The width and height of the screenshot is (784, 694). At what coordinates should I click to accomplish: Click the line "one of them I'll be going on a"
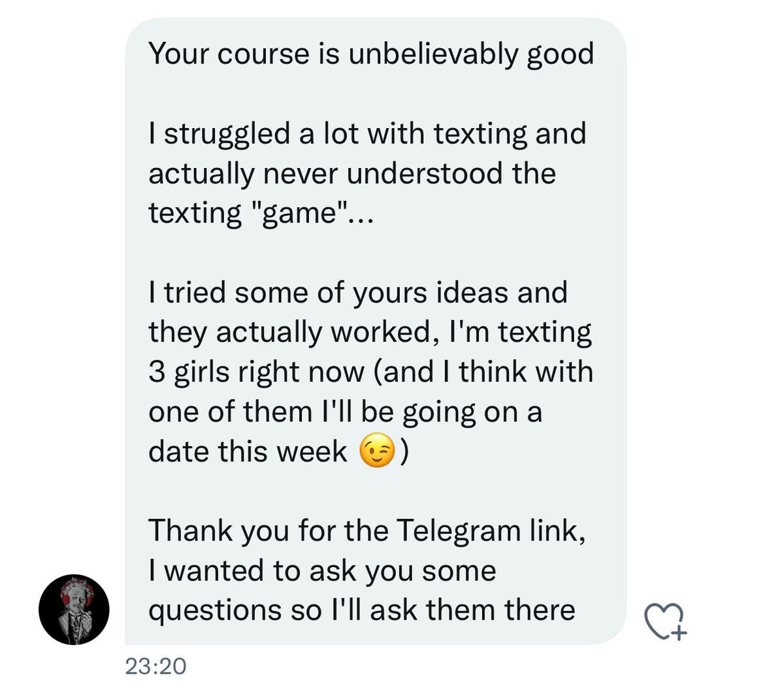pos(345,412)
